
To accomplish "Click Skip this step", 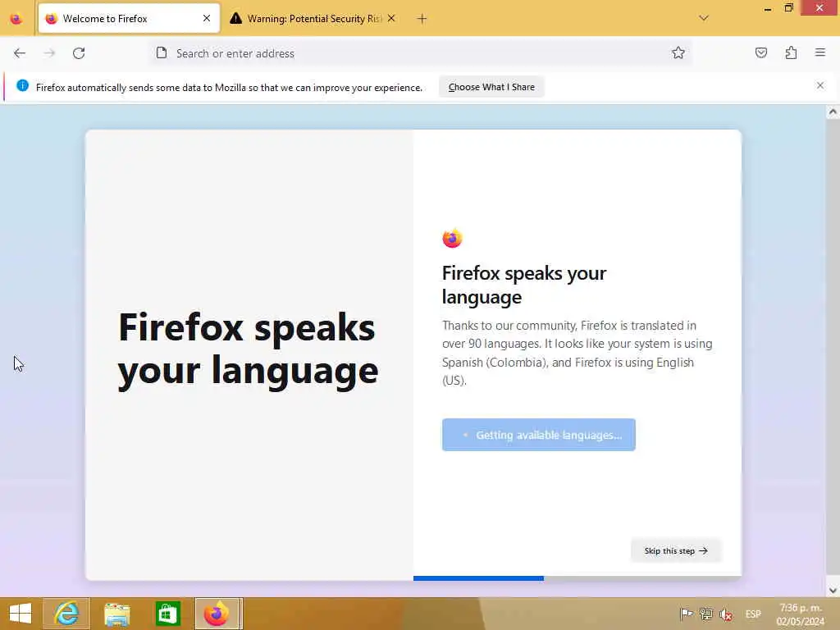I will click(x=676, y=550).
